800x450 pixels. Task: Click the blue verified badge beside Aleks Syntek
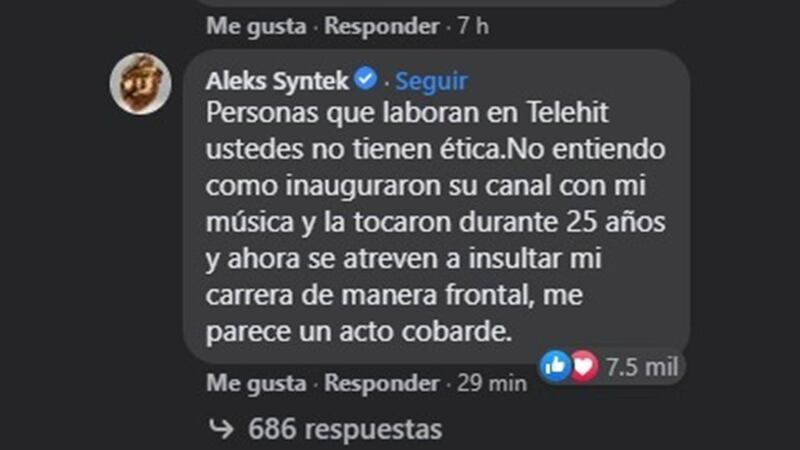tap(366, 79)
